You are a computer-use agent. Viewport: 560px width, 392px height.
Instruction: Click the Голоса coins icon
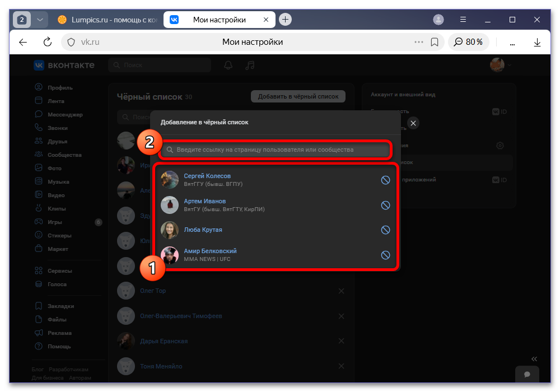point(39,284)
